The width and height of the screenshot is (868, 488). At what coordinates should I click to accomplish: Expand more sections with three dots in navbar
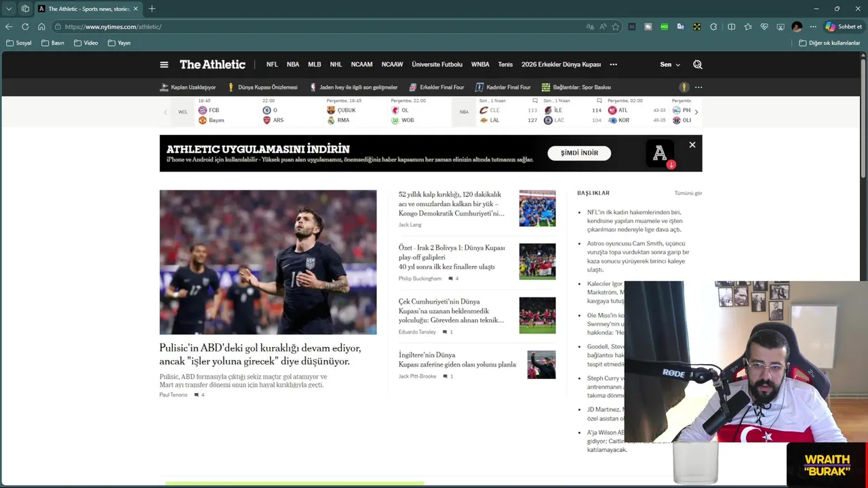pos(614,64)
